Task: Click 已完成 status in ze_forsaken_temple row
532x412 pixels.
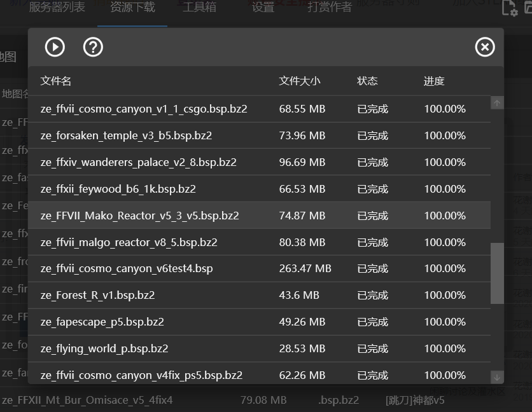Action: 372,135
